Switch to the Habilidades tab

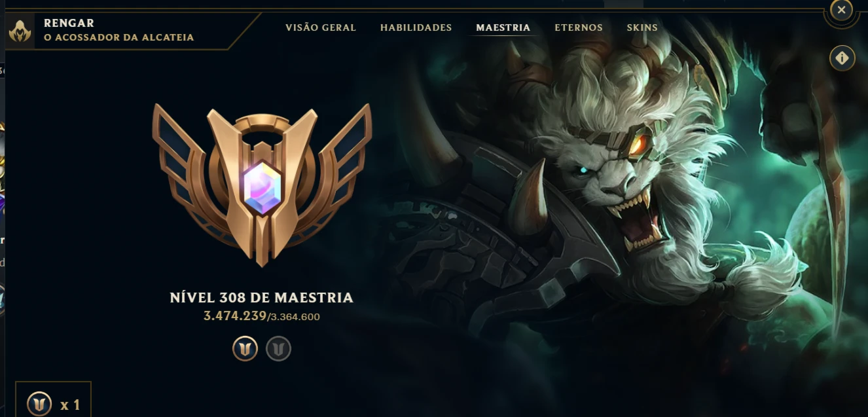tap(416, 27)
